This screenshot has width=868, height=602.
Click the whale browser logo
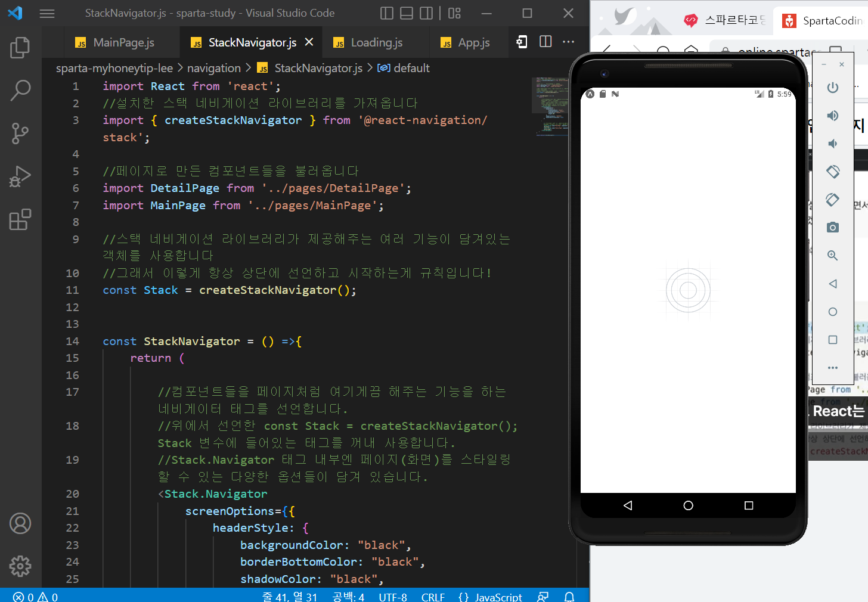pyautogui.click(x=625, y=17)
